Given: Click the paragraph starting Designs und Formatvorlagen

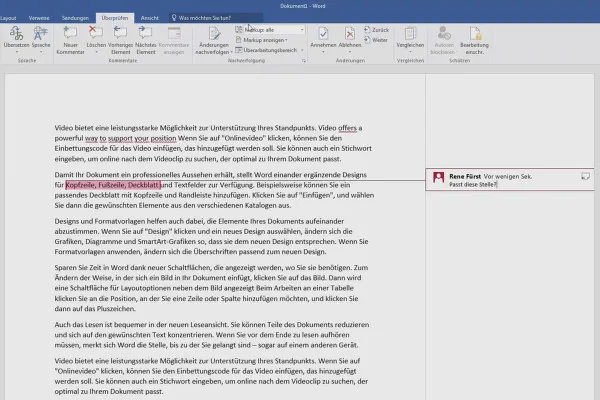Looking at the screenshot, I should [x=211, y=236].
